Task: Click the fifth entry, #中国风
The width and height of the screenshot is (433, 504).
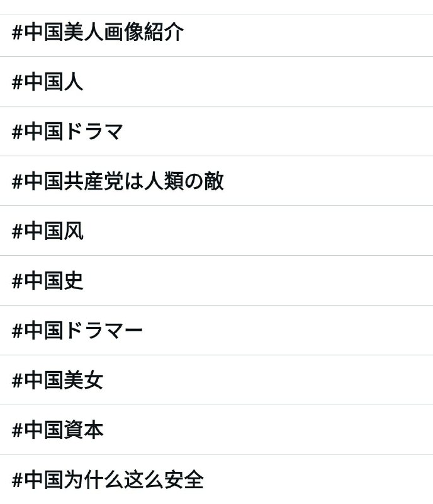Action: click(x=48, y=231)
